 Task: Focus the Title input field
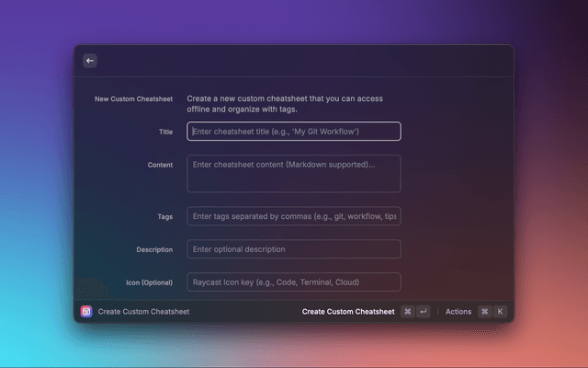point(293,132)
